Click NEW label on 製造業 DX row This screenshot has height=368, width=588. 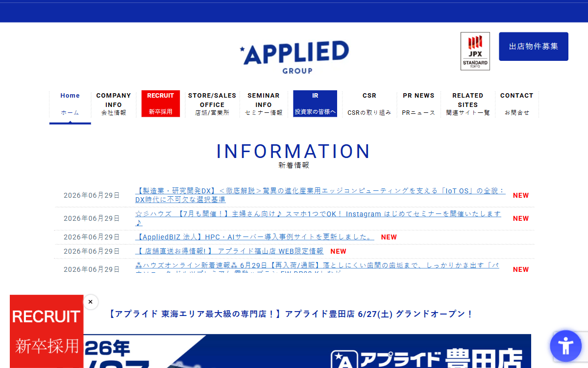pyautogui.click(x=521, y=195)
